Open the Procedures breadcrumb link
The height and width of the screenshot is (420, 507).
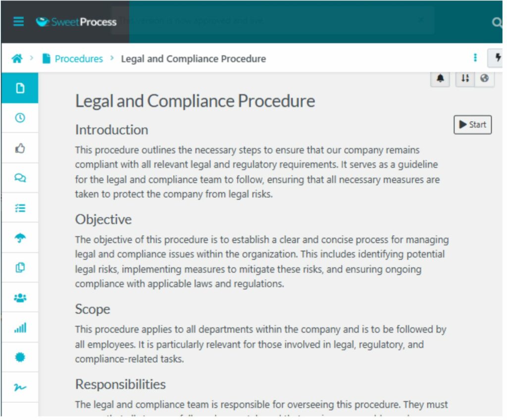pyautogui.click(x=79, y=58)
